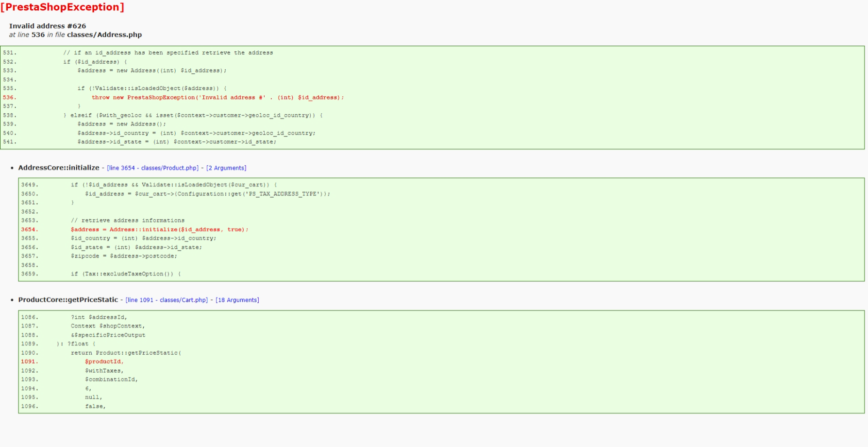The image size is (868, 447).
Task: Click the red '$productId,' argument line
Action: (x=104, y=362)
